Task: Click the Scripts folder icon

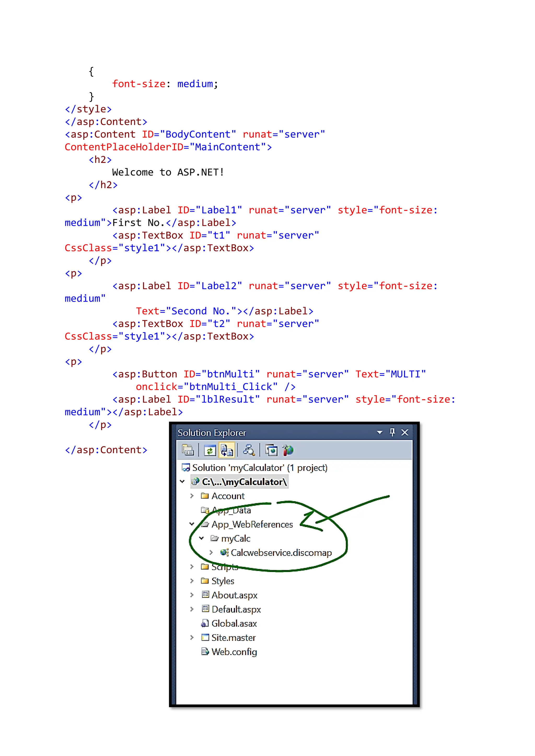Action: coord(205,567)
